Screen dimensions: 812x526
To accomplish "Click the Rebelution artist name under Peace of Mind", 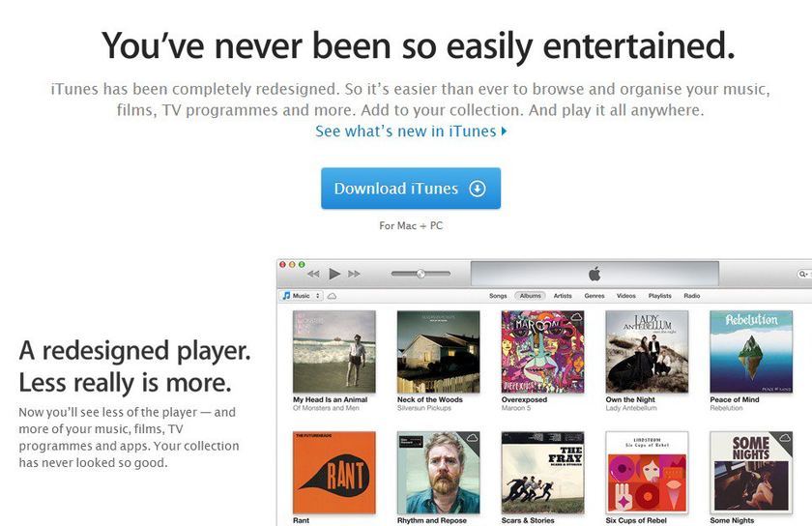I will pyautogui.click(x=726, y=408).
